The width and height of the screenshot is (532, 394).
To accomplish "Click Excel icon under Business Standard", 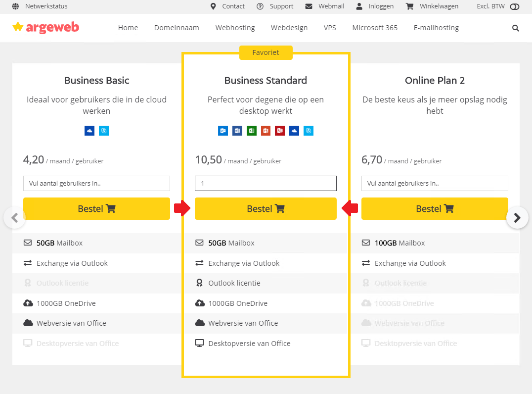I will [251, 131].
